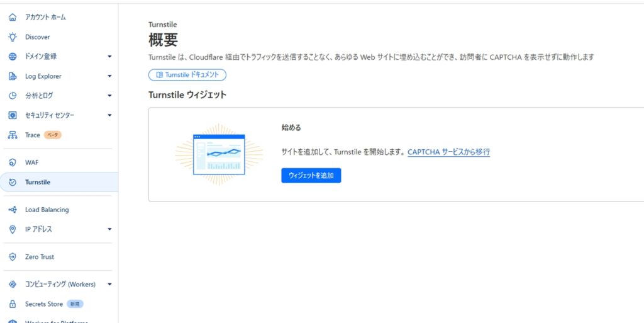Screen dimensions: 644x323
Task: Click the dashboard illustration thumbnail
Action: (219, 154)
